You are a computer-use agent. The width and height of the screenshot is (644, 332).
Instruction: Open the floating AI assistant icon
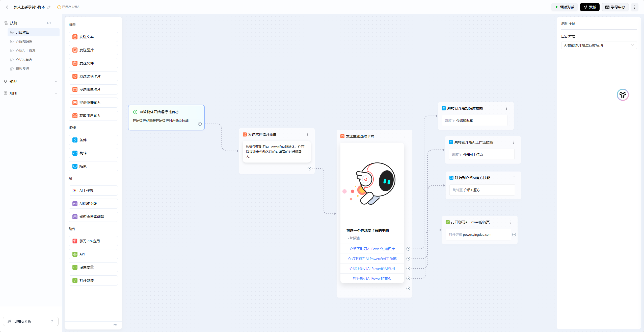coord(623,95)
